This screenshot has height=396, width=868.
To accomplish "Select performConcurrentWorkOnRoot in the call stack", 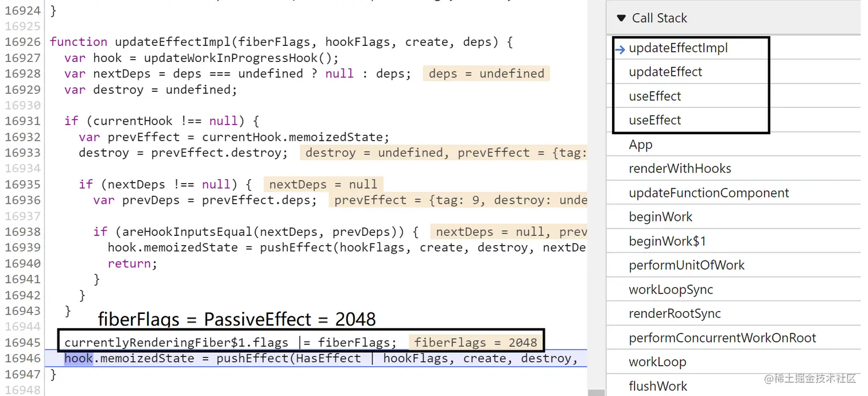I will click(722, 337).
